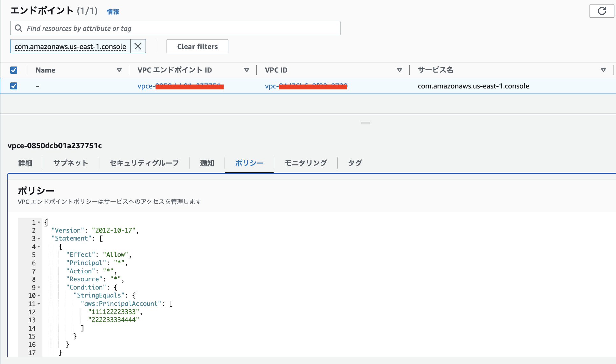616x364 pixels.
Task: Refresh the endpoint list
Action: point(602,11)
